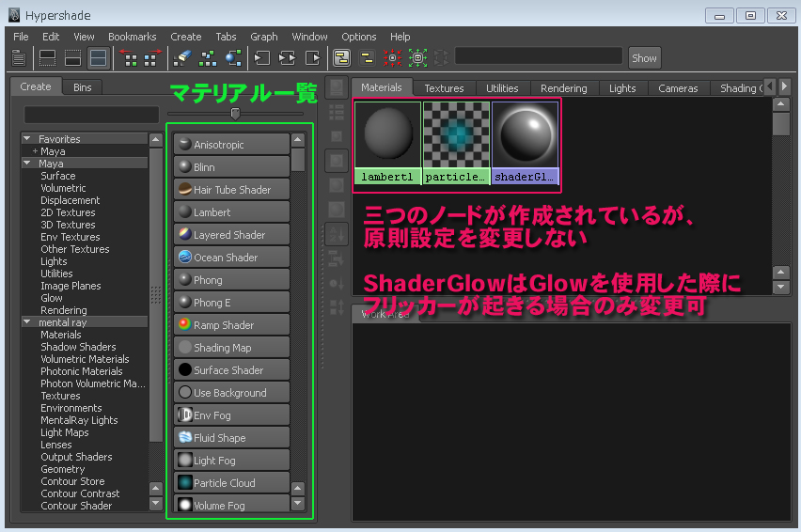Click Show previous graph icon (red left arrow)
The image size is (801, 532).
(128, 57)
